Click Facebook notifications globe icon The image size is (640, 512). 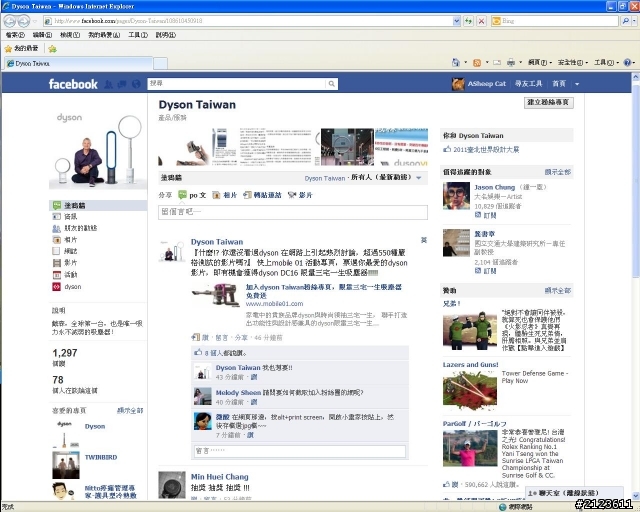tap(136, 84)
